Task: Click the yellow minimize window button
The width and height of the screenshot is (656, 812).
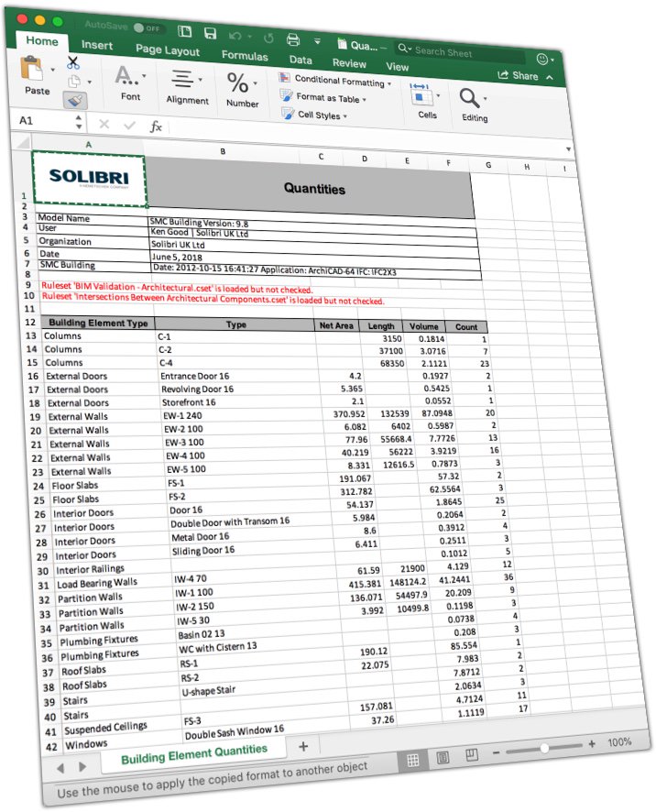Action: point(39,20)
